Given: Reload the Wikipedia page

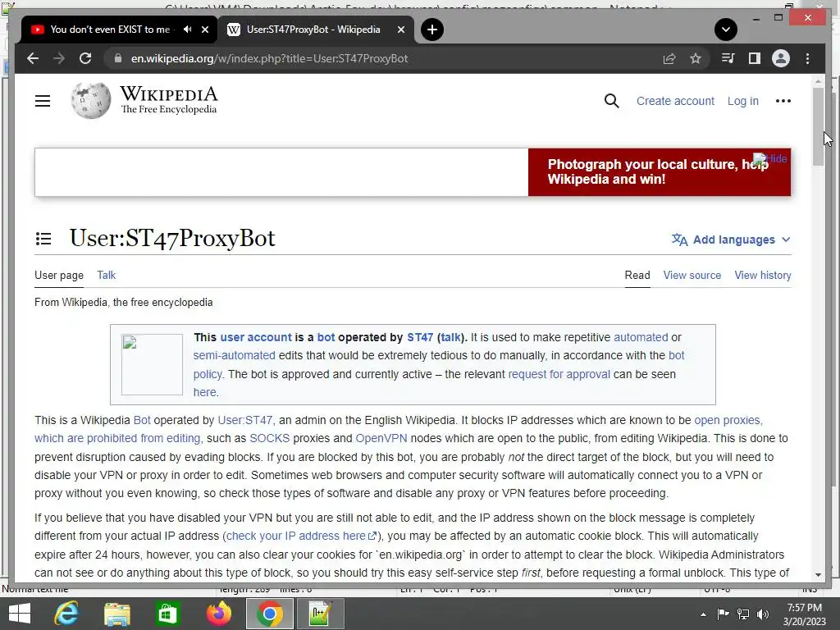Looking at the screenshot, I should click(x=85, y=58).
